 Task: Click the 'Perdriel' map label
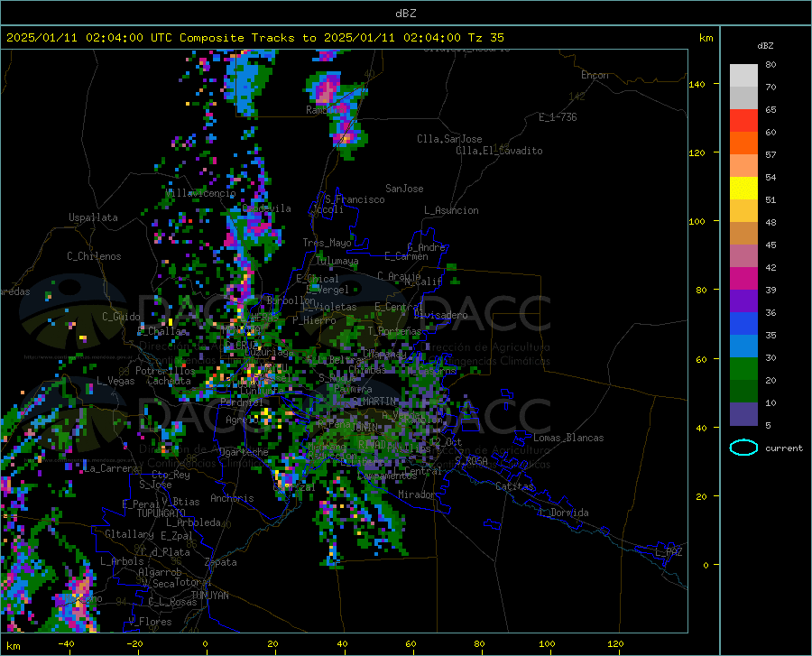(242, 402)
